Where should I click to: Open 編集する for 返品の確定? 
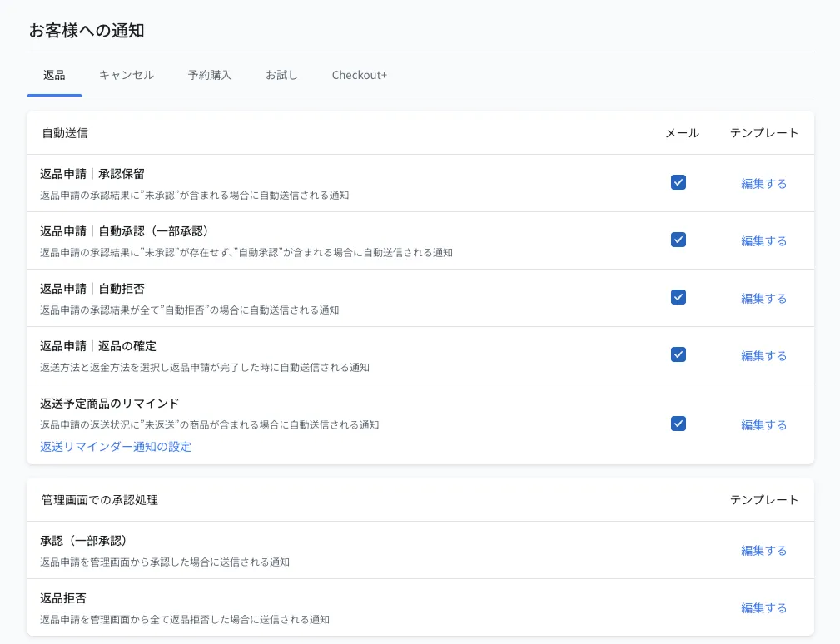[763, 355]
